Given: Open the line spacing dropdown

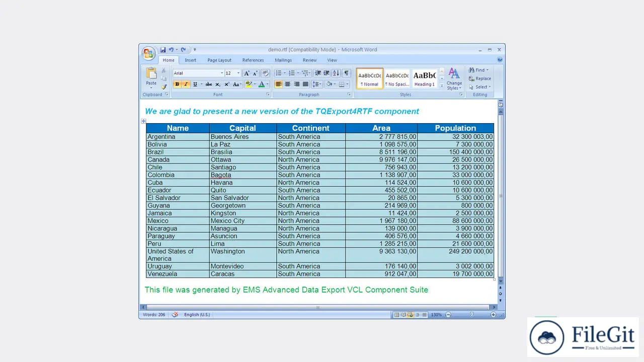Looking at the screenshot, I should 317,84.
